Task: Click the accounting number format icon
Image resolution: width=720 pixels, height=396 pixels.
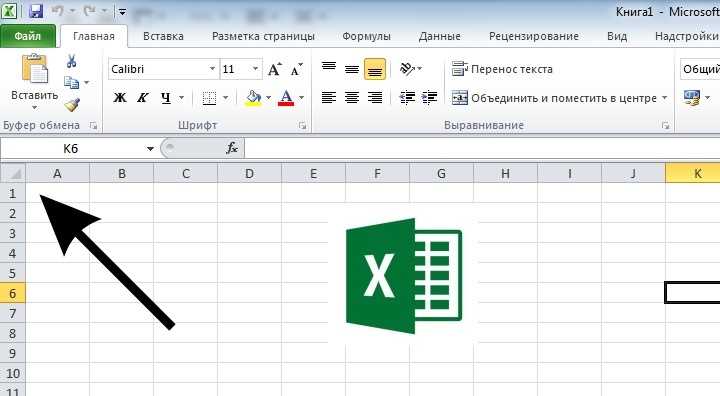Action: [x=692, y=98]
